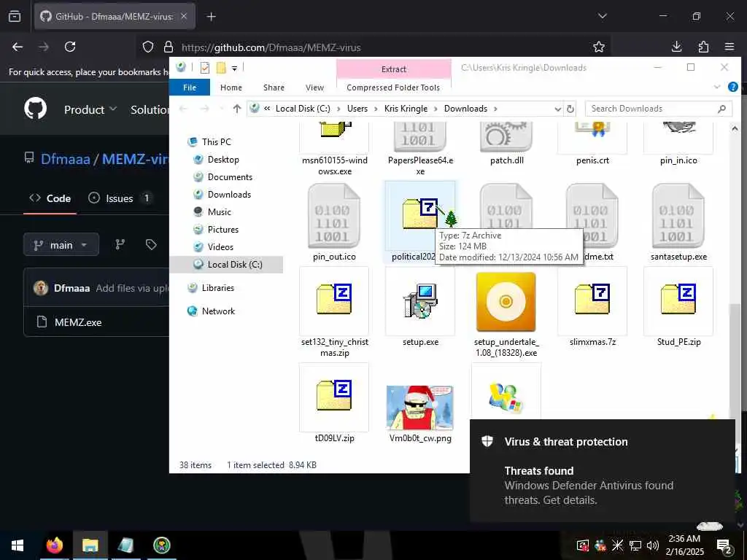Go back in Firefox browser
Viewport: 747px width, 560px height.
click(x=18, y=47)
